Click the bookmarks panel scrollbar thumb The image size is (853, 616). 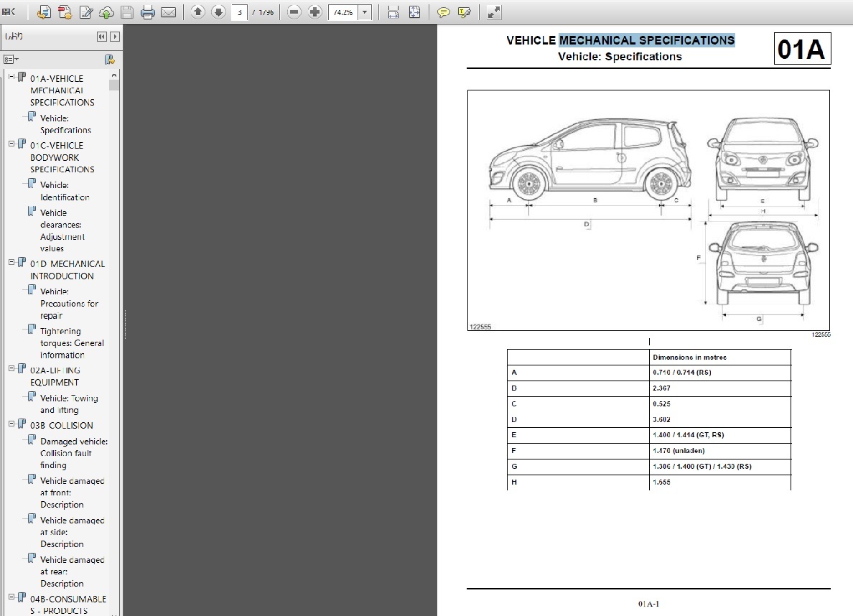113,85
